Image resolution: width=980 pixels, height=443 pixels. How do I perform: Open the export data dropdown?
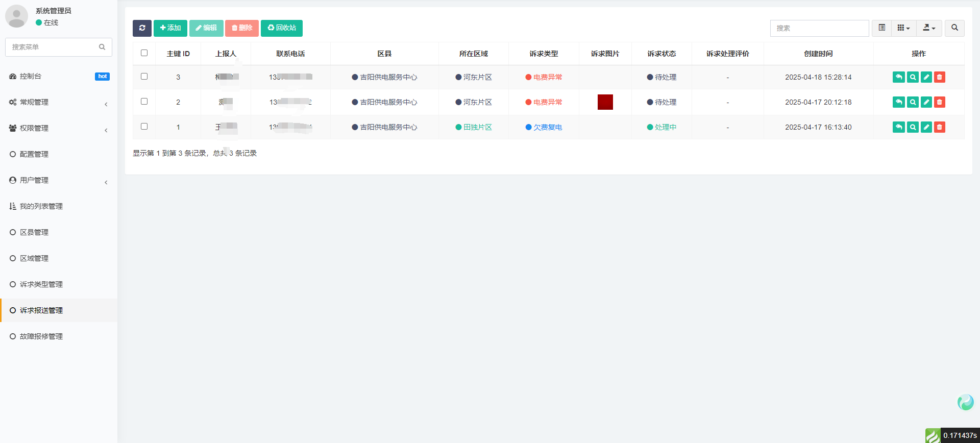[x=929, y=28]
